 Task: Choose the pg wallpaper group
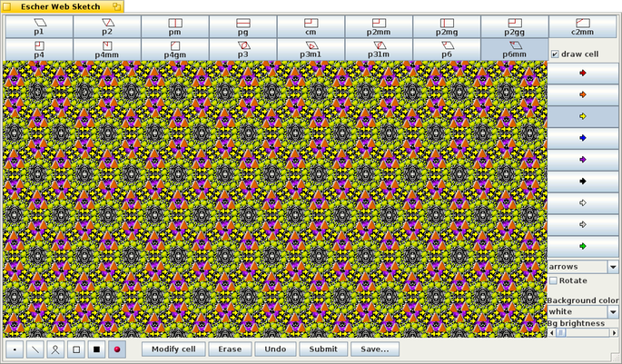(x=242, y=27)
